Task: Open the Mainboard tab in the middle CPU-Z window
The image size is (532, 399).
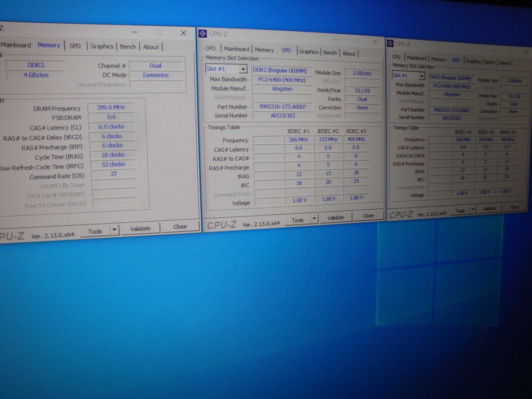Action: [237, 49]
